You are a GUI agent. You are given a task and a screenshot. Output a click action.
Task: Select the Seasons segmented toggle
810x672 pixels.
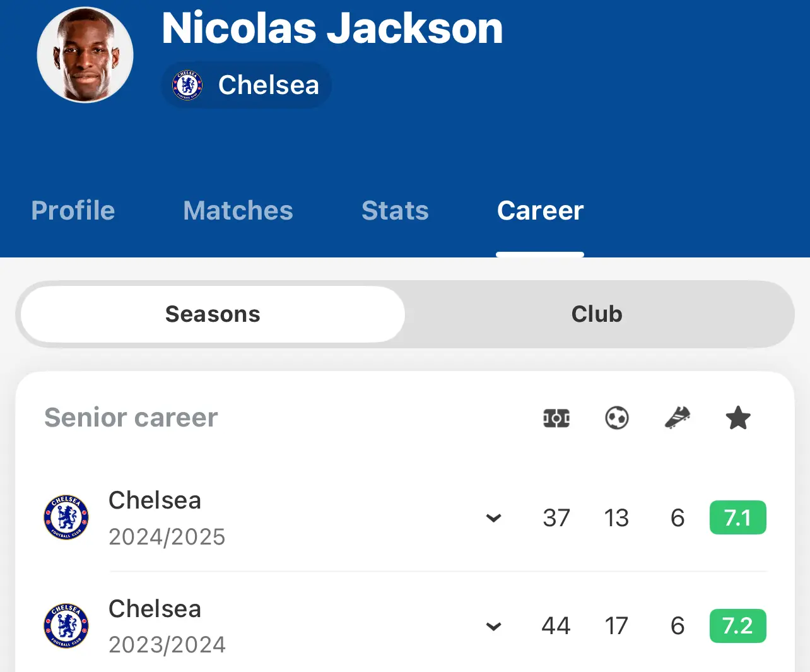213,314
